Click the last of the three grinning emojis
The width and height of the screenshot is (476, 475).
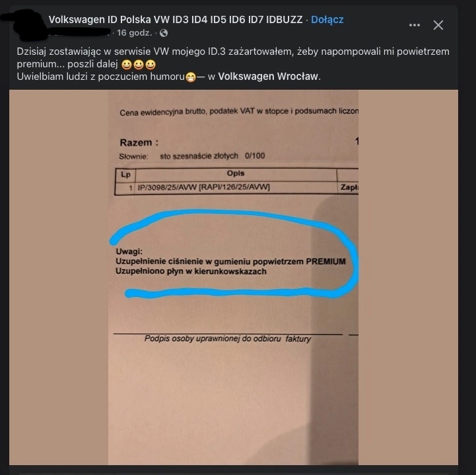click(151, 65)
